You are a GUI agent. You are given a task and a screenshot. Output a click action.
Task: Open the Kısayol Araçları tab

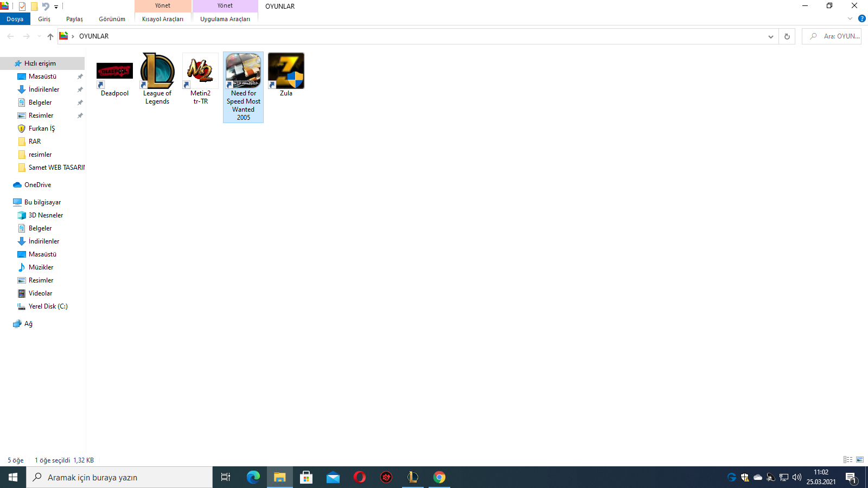163,19
